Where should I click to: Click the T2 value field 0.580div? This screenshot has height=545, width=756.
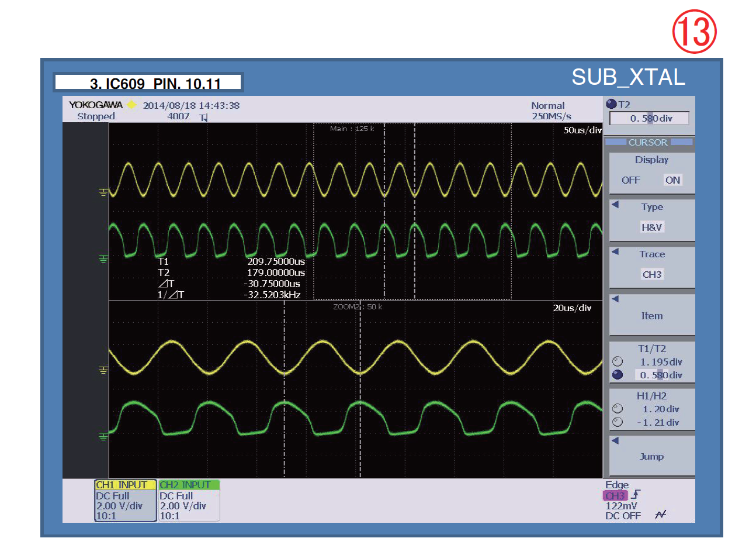(649, 118)
